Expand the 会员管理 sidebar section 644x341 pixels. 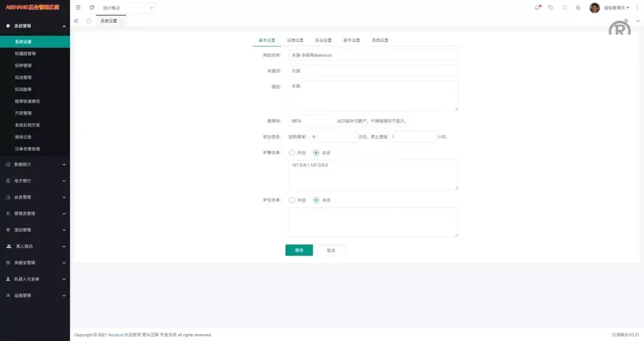pos(35,197)
